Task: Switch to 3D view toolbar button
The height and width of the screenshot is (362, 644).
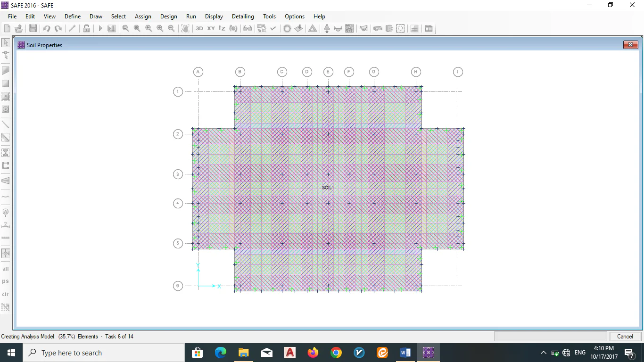Action: point(199,28)
